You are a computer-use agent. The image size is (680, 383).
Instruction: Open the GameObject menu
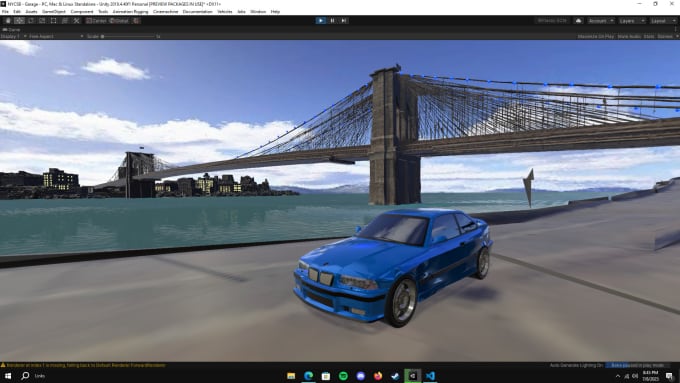54,12
